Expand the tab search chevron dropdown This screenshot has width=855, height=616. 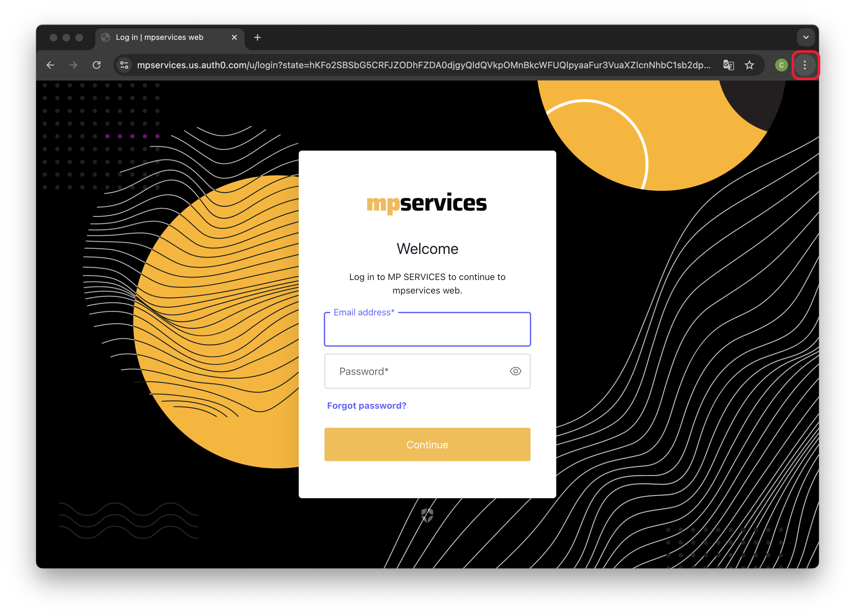[806, 37]
